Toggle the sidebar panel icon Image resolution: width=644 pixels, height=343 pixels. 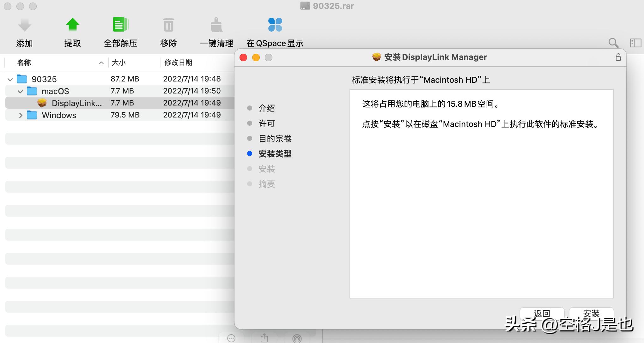pyautogui.click(x=635, y=43)
